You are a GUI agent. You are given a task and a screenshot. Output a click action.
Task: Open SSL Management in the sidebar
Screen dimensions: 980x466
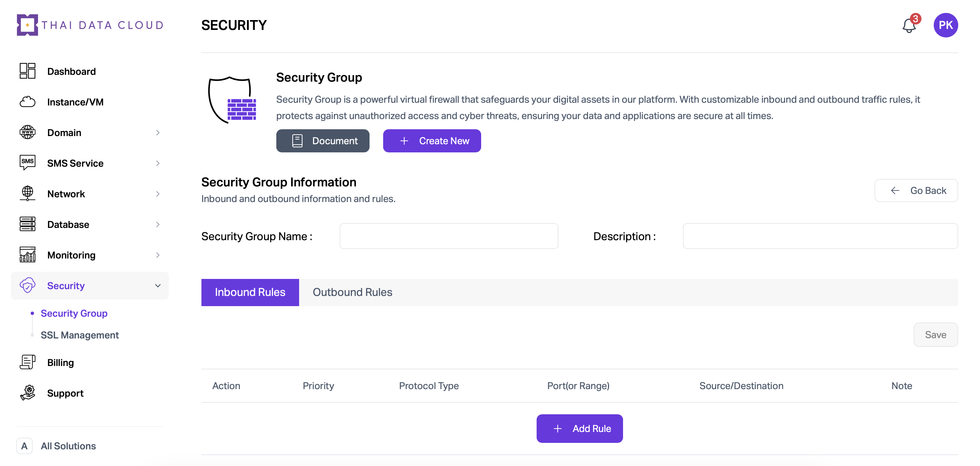(x=80, y=335)
